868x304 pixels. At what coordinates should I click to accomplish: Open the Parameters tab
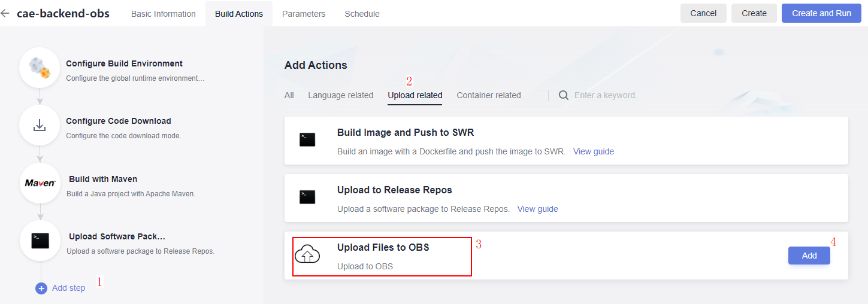304,13
